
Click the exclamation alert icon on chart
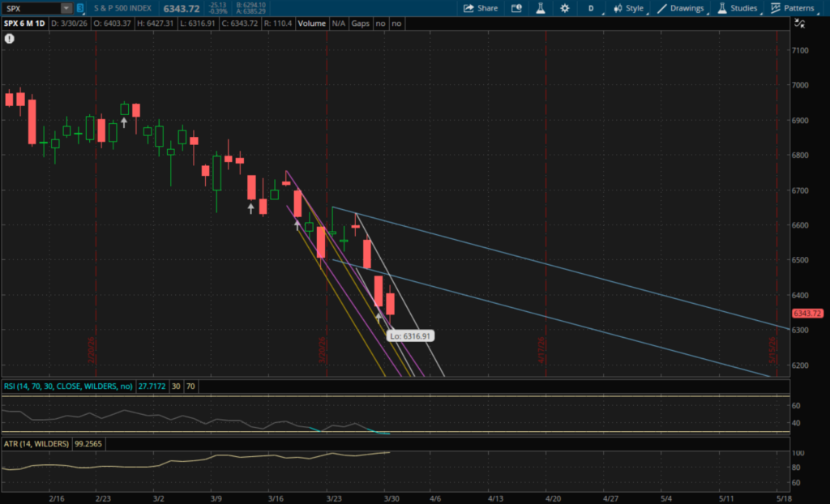(x=9, y=38)
